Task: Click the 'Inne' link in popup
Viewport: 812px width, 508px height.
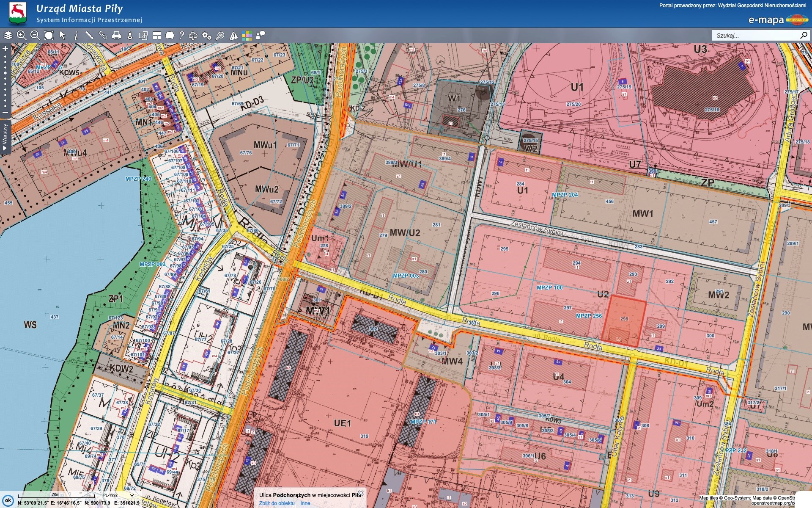Action: click(305, 503)
